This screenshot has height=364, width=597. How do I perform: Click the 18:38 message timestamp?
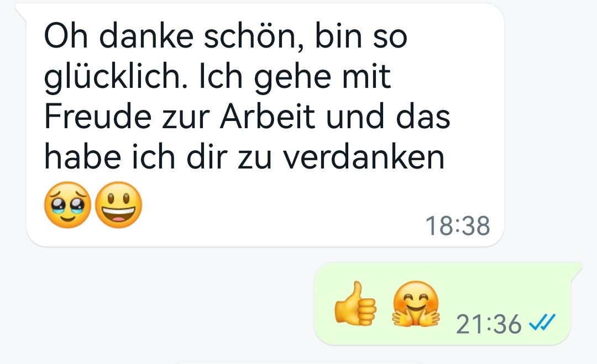(x=457, y=225)
